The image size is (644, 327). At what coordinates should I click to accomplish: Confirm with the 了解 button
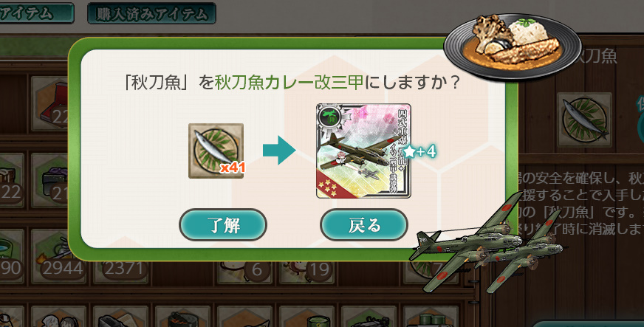pos(223,225)
